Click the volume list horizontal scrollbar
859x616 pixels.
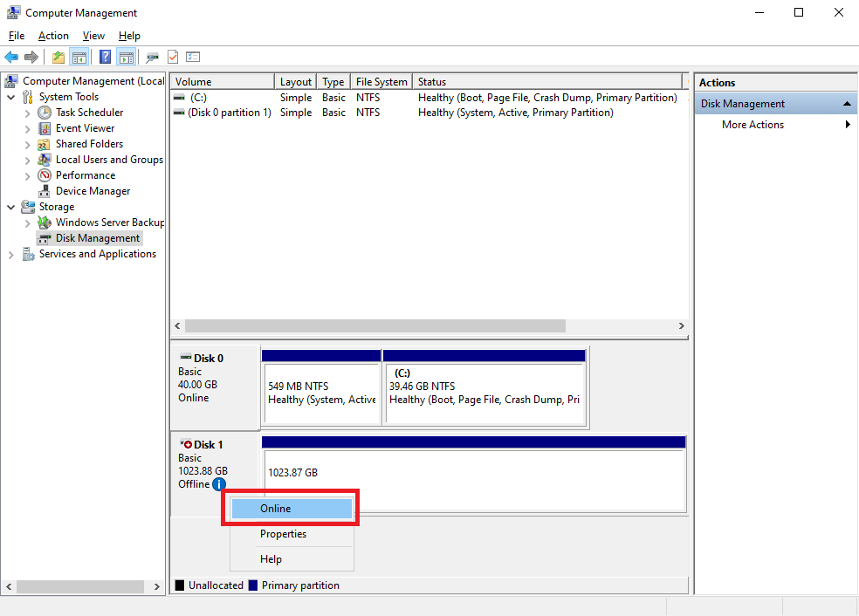tap(375, 325)
